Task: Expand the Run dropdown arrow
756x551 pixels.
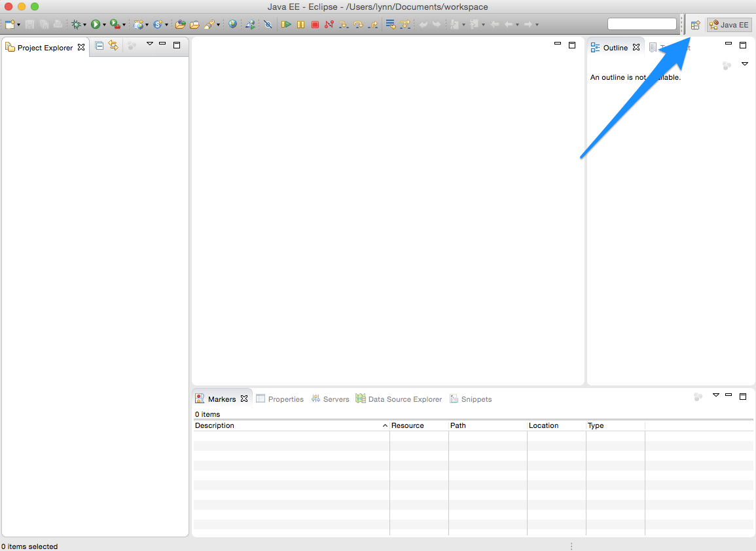Action: [104, 25]
